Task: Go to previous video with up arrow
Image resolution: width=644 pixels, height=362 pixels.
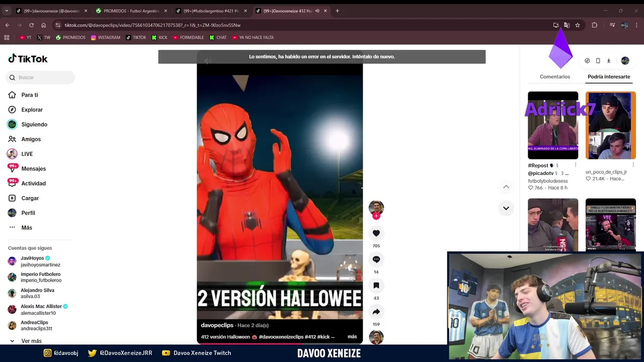Action: click(x=506, y=187)
